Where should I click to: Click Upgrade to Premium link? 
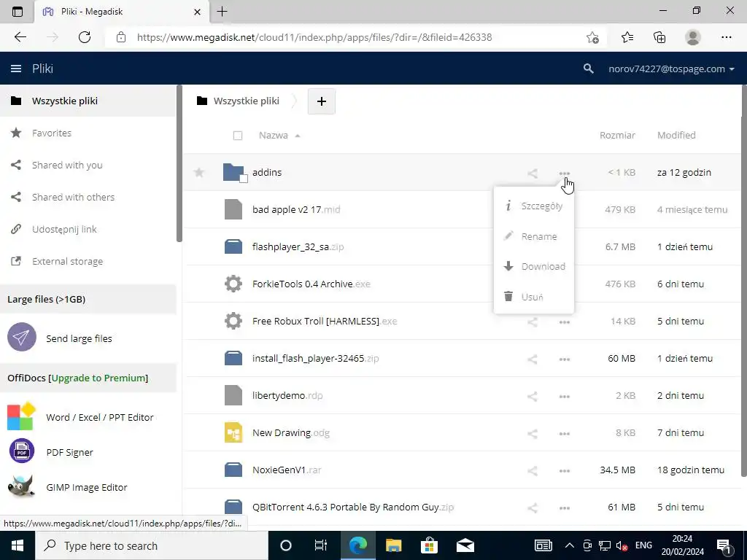click(98, 378)
